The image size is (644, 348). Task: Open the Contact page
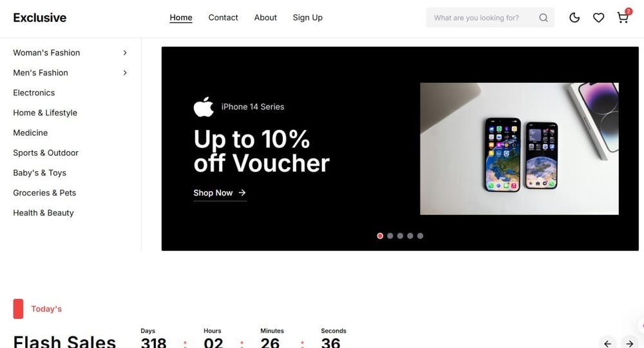pos(223,17)
